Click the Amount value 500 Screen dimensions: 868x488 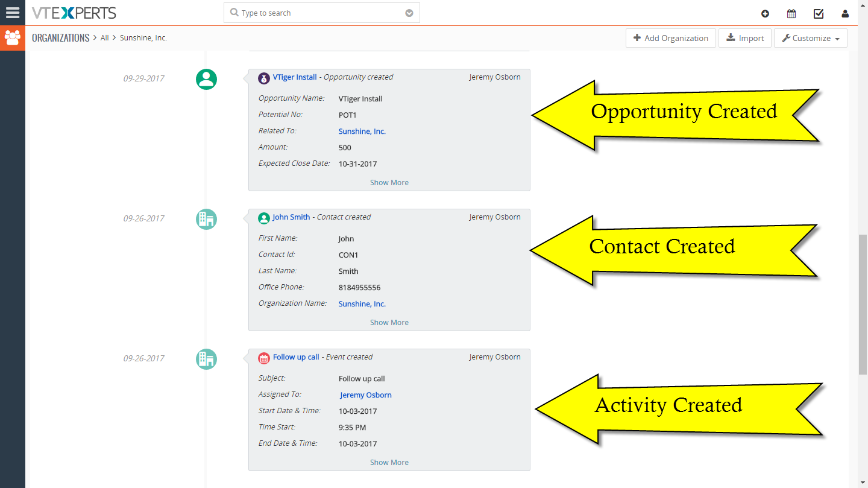[x=345, y=148]
